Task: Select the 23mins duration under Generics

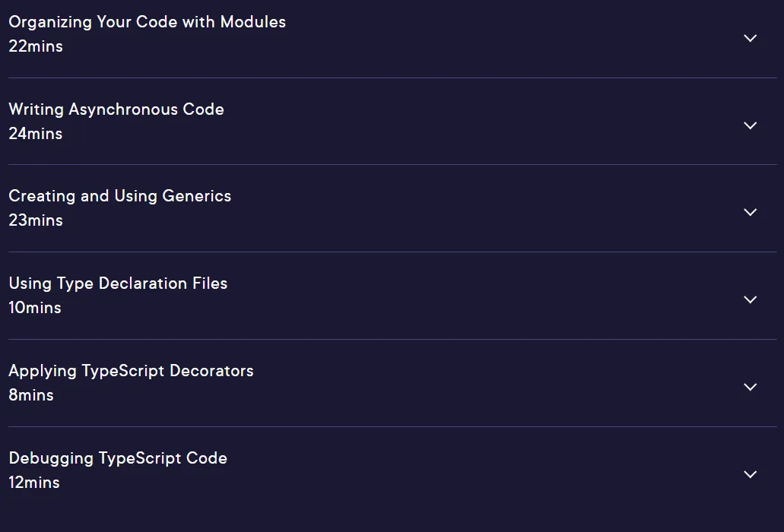Action: [x=36, y=220]
